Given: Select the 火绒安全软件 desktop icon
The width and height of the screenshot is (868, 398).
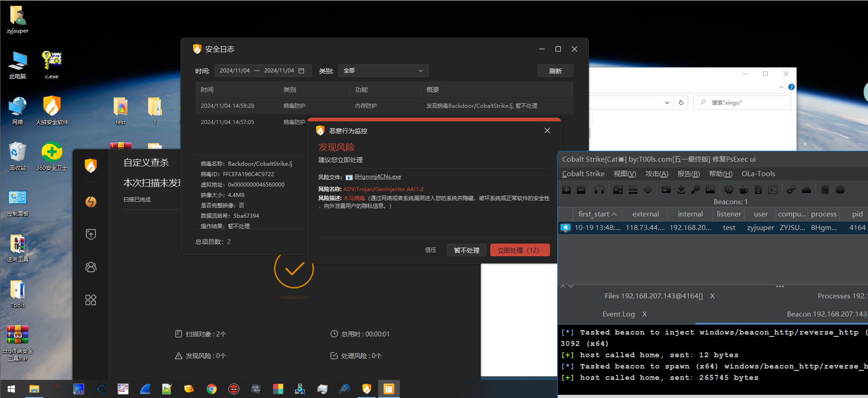Looking at the screenshot, I should coord(52,110).
